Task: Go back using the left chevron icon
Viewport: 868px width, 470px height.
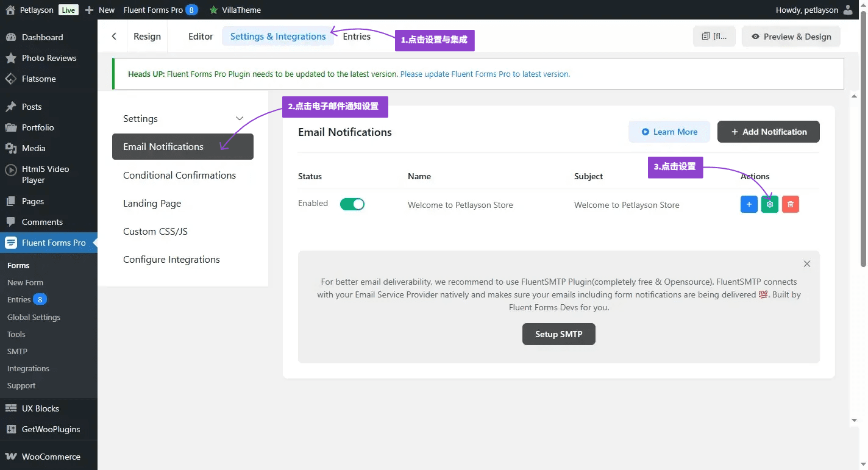Action: (x=113, y=37)
